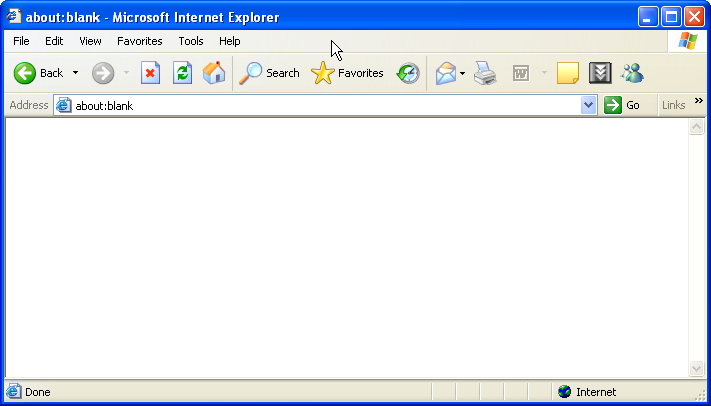
Task: Open the Favorites pane with star icon
Action: click(347, 73)
